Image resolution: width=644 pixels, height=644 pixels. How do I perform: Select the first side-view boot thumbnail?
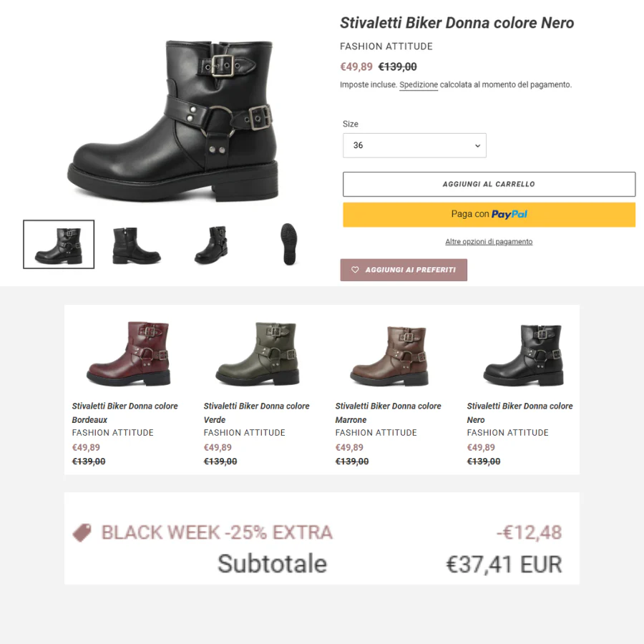click(59, 245)
